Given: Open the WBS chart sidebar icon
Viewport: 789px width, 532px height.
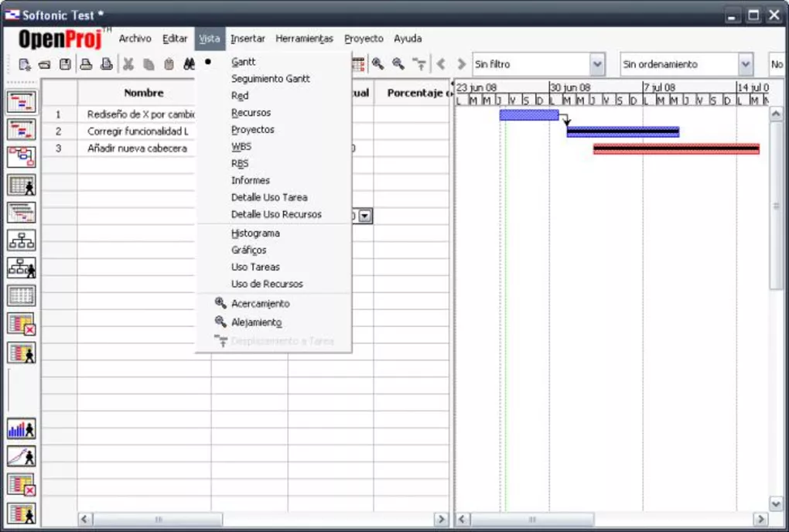Looking at the screenshot, I should pos(21,240).
